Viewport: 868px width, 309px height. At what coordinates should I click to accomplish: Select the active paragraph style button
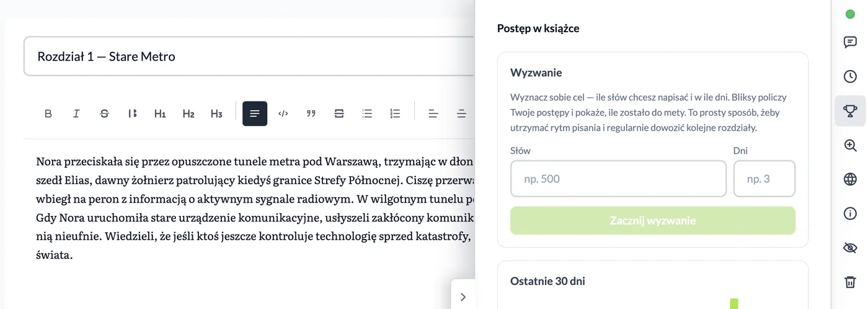click(x=255, y=113)
